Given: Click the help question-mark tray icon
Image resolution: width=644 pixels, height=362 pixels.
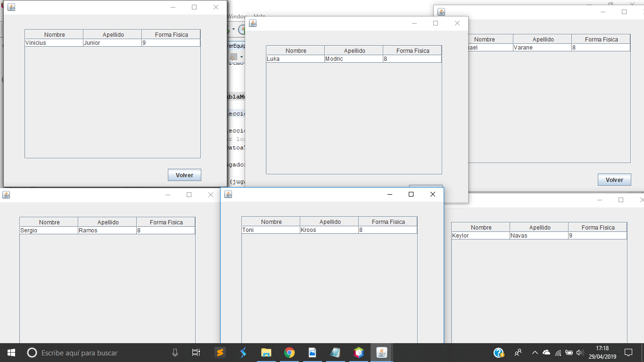Looking at the screenshot, I should pos(499,353).
